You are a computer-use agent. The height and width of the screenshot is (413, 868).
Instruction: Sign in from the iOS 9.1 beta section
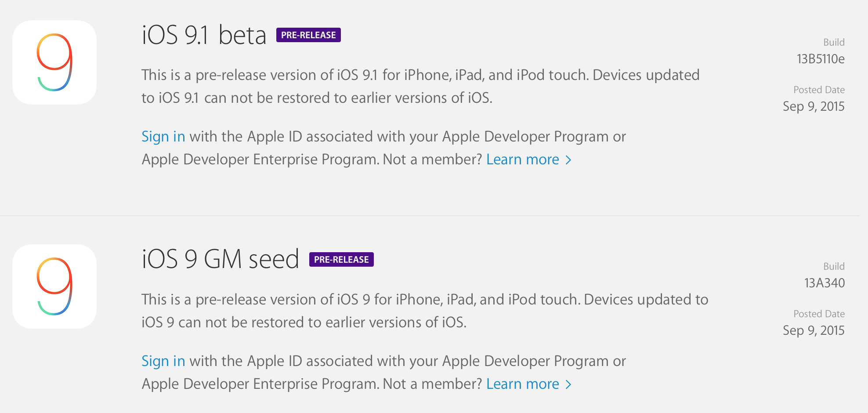163,137
